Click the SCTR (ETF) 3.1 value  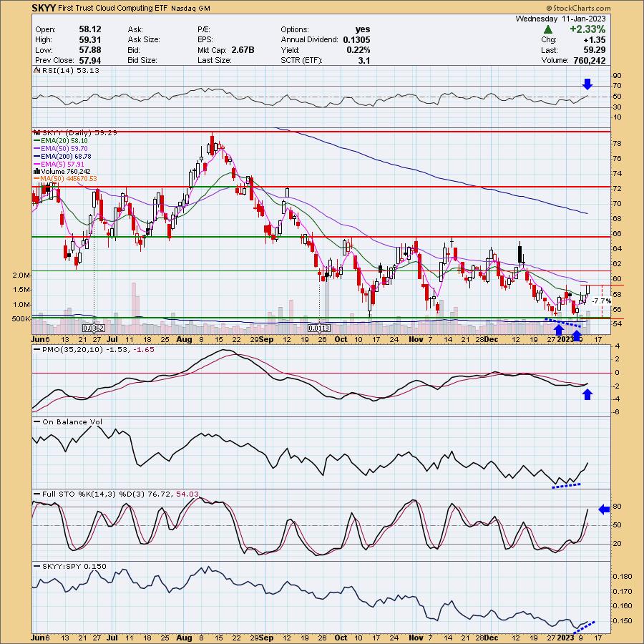[x=364, y=60]
